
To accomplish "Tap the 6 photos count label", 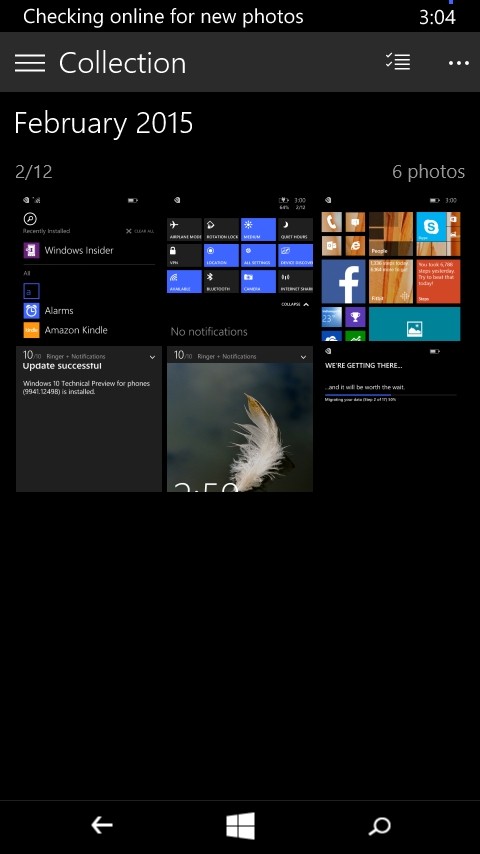I will tap(428, 172).
